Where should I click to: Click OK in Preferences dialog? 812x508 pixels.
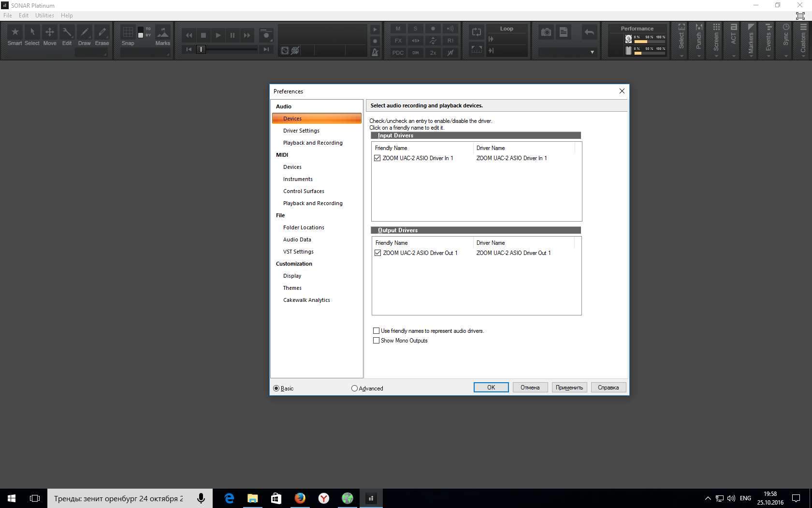491,388
